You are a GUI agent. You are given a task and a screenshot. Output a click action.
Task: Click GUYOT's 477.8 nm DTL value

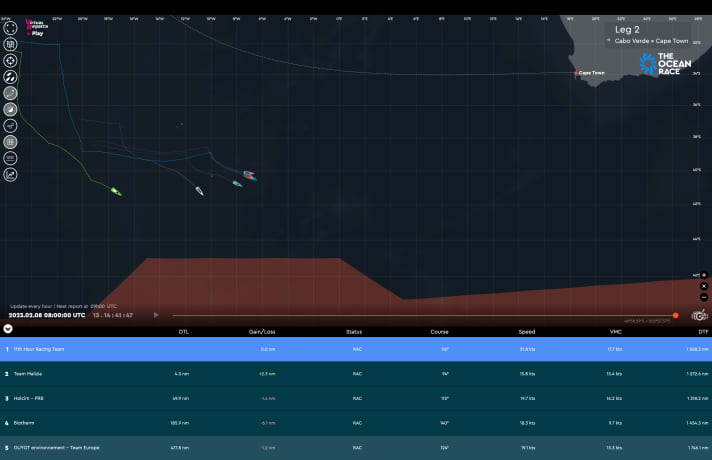[180, 448]
